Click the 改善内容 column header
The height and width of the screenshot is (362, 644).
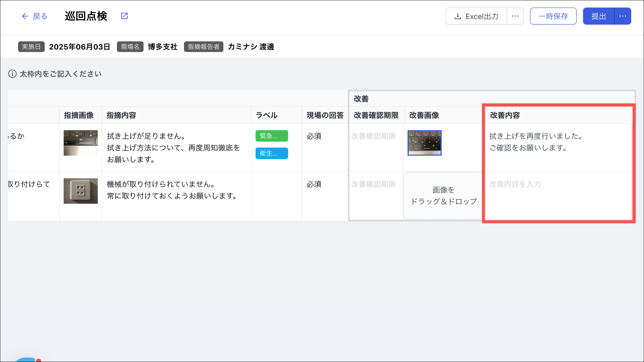coord(505,115)
